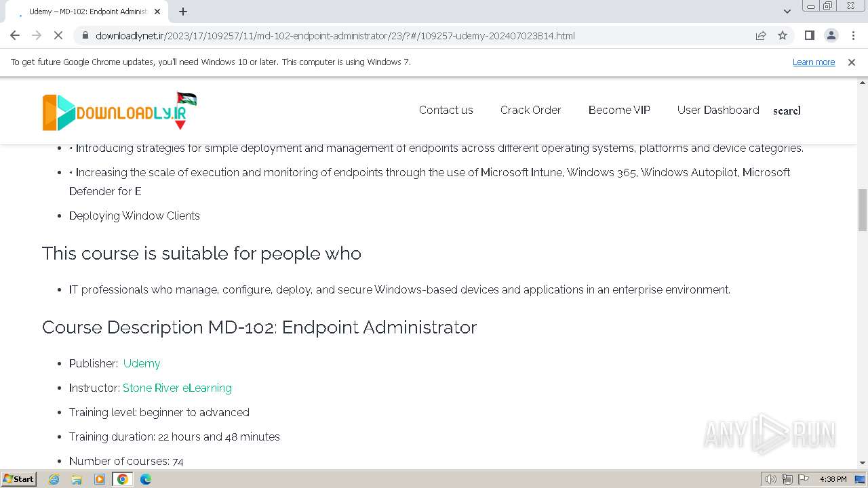868x488 pixels.
Task: Open the Learn more link
Action: coord(814,62)
